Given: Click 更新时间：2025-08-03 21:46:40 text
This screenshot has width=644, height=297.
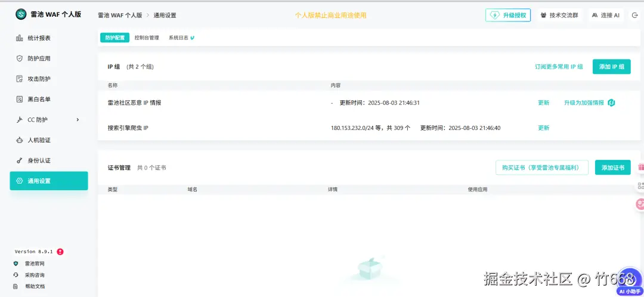Looking at the screenshot, I should 460,128.
